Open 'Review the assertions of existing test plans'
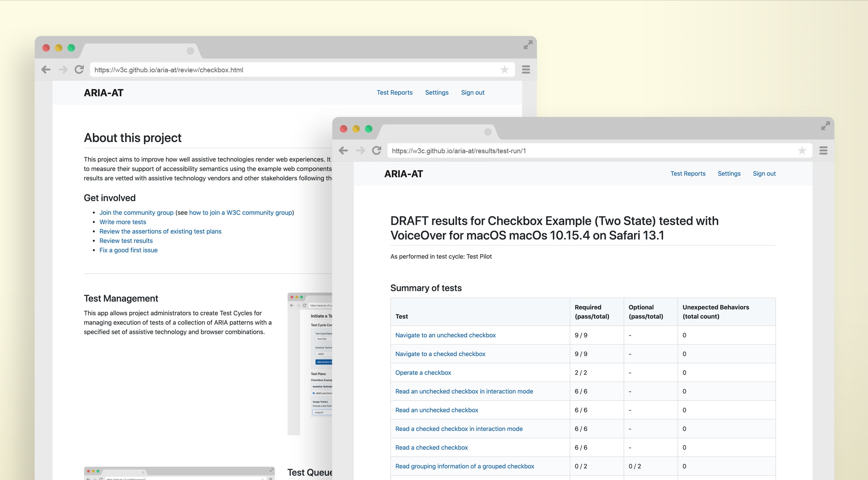The height and width of the screenshot is (480, 868). (160, 231)
